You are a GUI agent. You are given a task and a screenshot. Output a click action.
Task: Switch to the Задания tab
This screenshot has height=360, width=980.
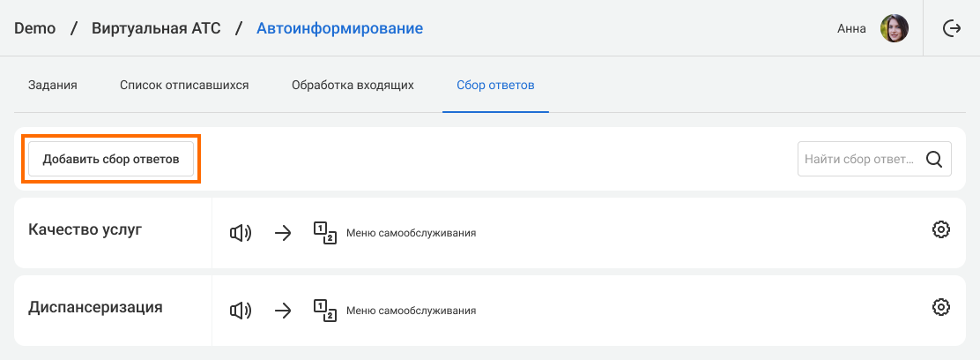coord(53,86)
